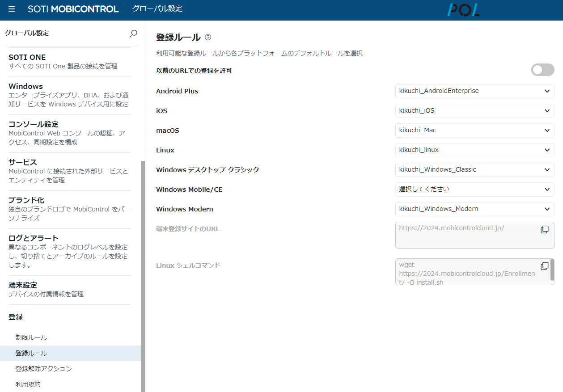Click the Android Plus label
Image resolution: width=563 pixels, height=392 pixels.
(x=177, y=91)
